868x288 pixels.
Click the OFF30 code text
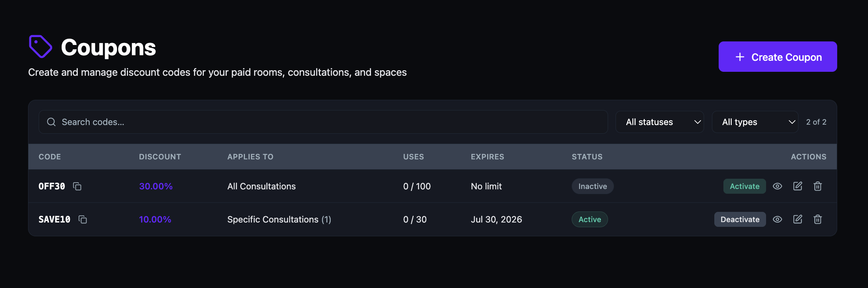(52, 186)
